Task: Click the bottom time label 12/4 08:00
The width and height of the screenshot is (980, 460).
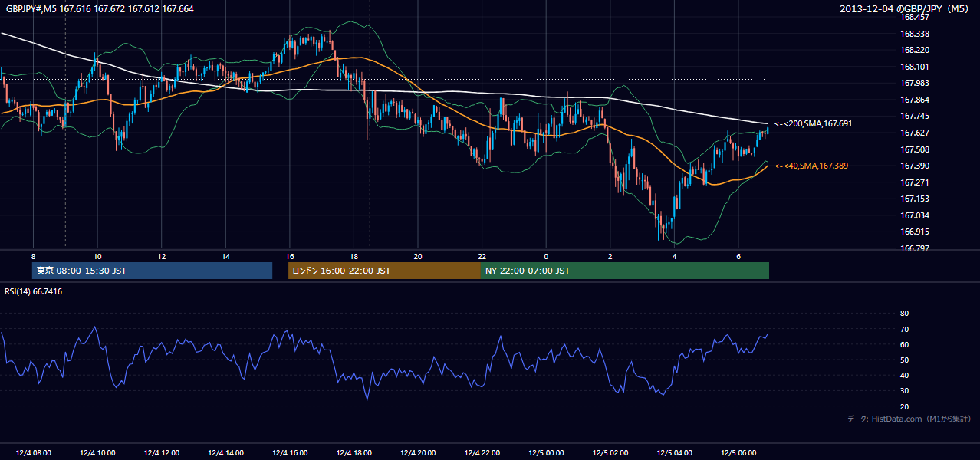Action: (33, 453)
